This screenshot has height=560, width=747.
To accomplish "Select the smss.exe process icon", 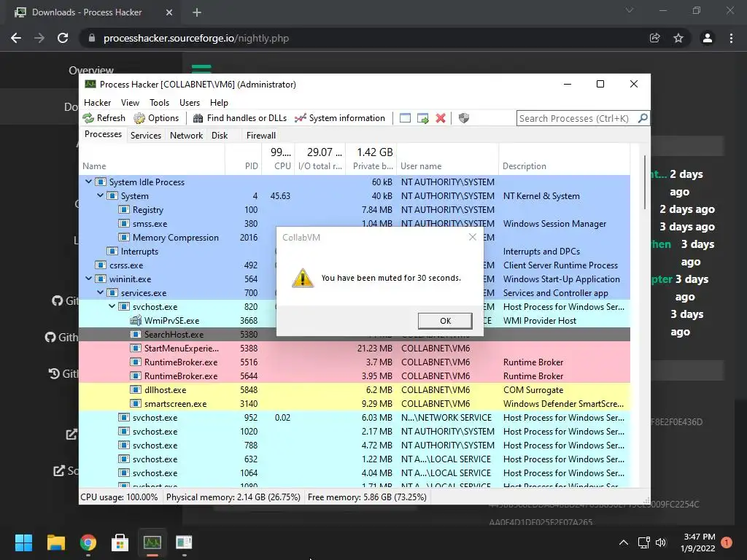I will pyautogui.click(x=124, y=223).
